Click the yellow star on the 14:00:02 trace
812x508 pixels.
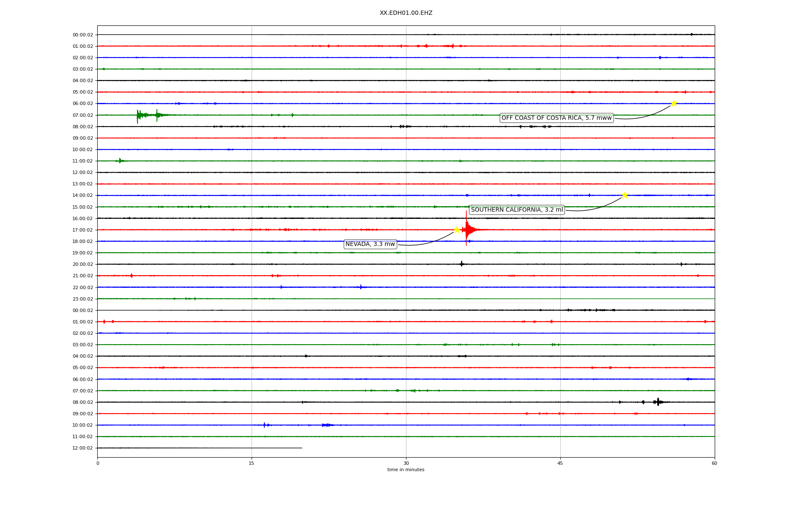coord(625,195)
